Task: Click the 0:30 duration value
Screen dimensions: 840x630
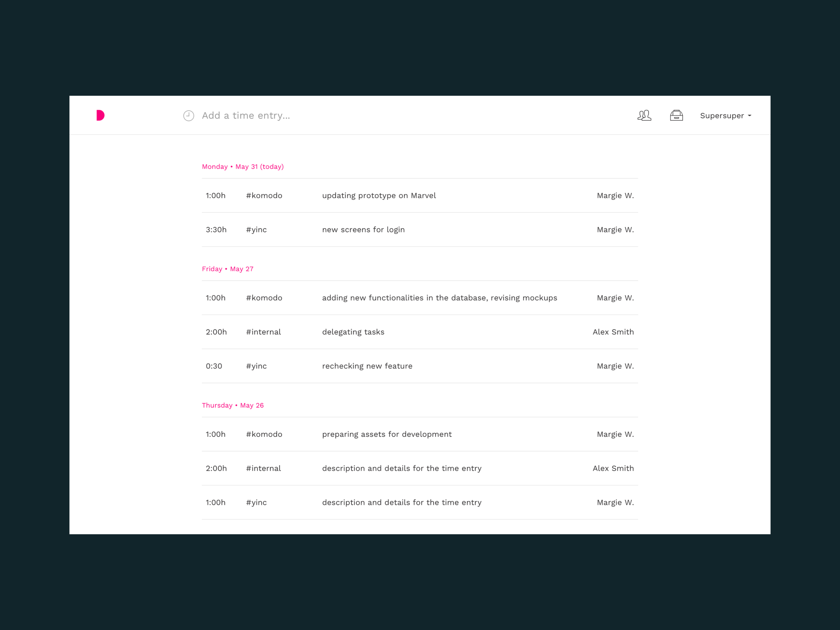Action: pyautogui.click(x=214, y=366)
